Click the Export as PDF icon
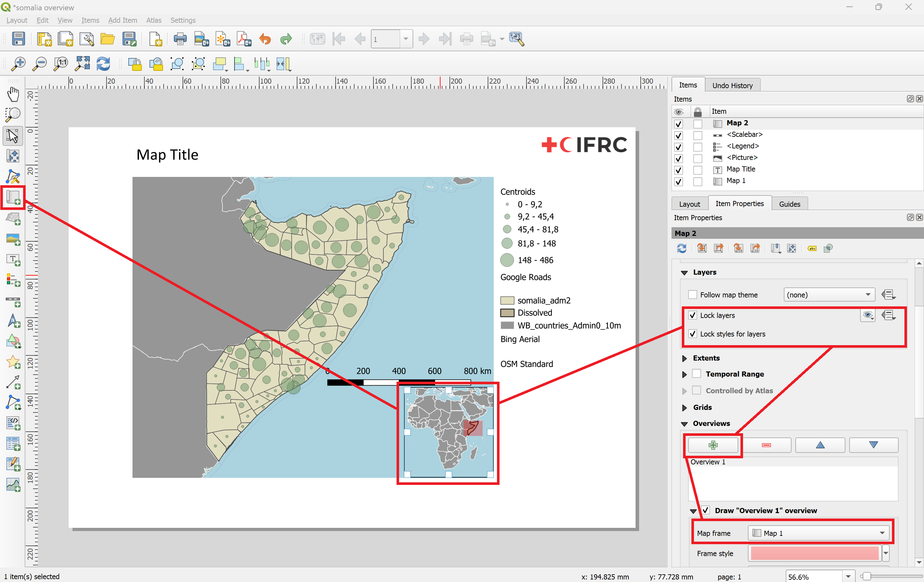Screen dimensions: 924x582 243,39
